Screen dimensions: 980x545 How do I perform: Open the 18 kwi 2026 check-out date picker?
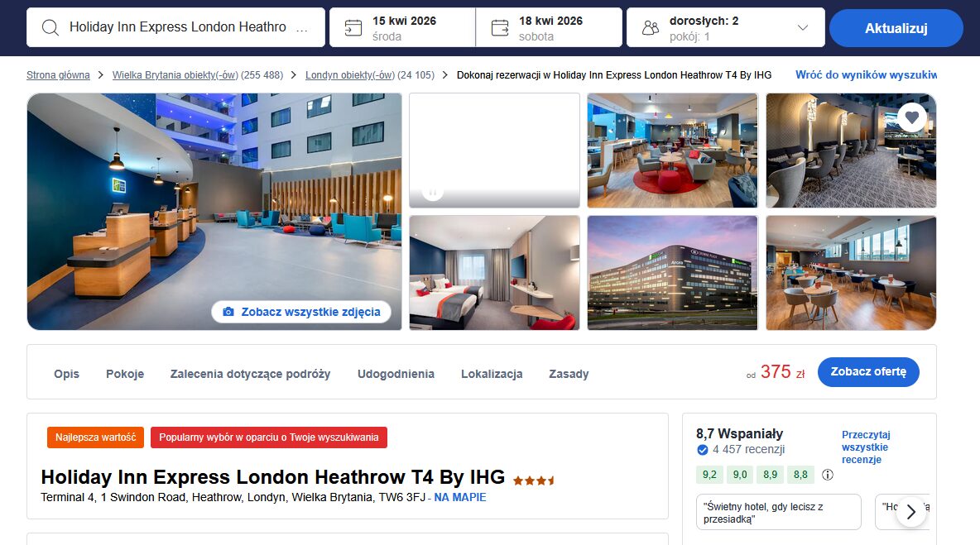[x=549, y=27]
